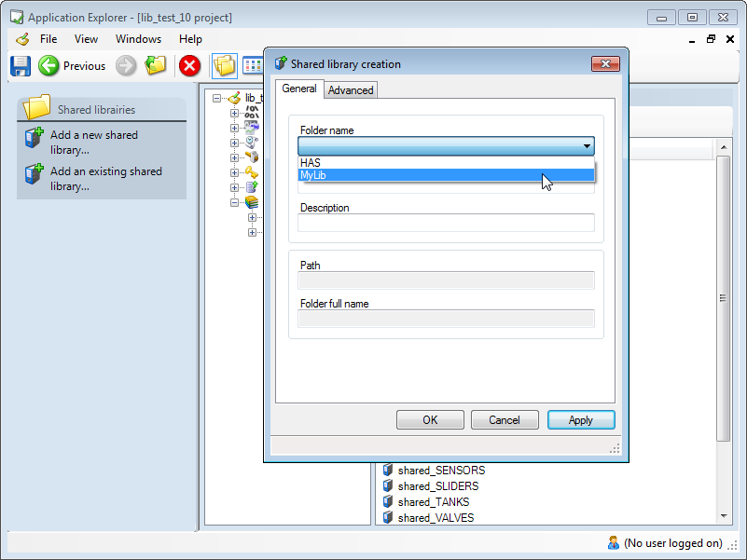Click into the Description text field

446,223
